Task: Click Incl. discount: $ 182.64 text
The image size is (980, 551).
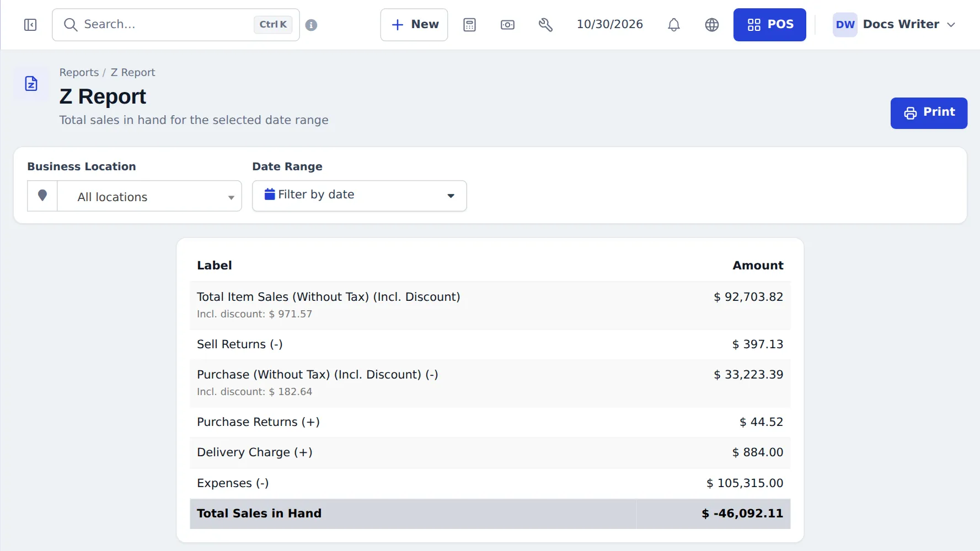Action: click(254, 391)
